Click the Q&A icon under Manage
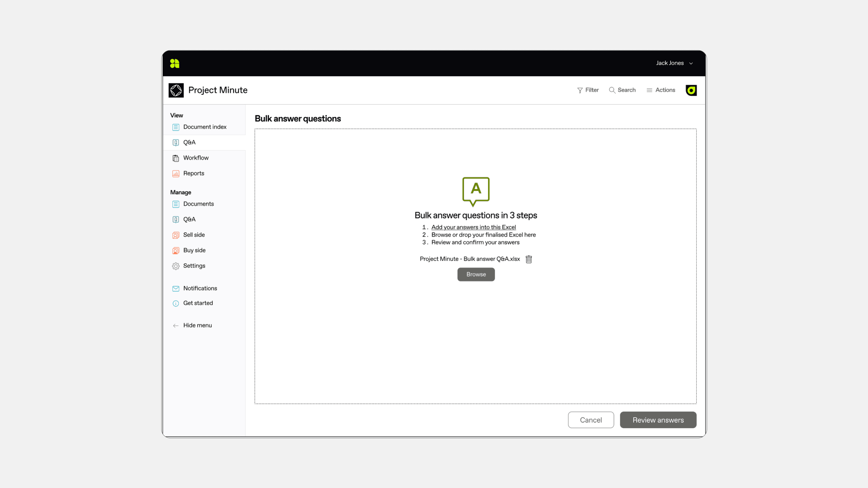 click(x=176, y=220)
